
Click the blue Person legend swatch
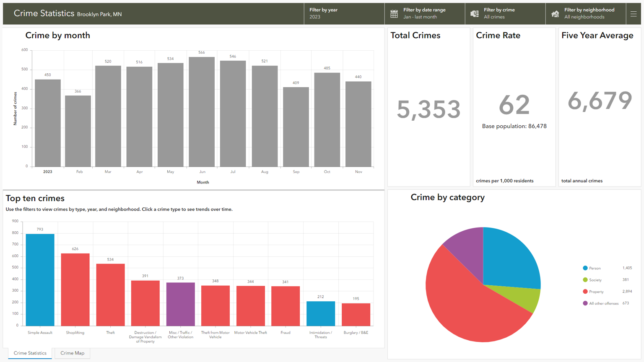[585, 268]
